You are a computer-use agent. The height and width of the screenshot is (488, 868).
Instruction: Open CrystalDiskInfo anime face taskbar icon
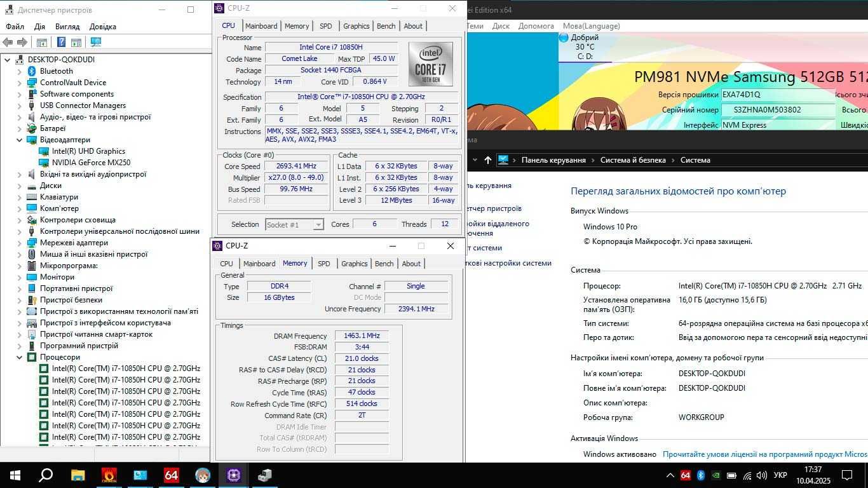[x=202, y=475]
